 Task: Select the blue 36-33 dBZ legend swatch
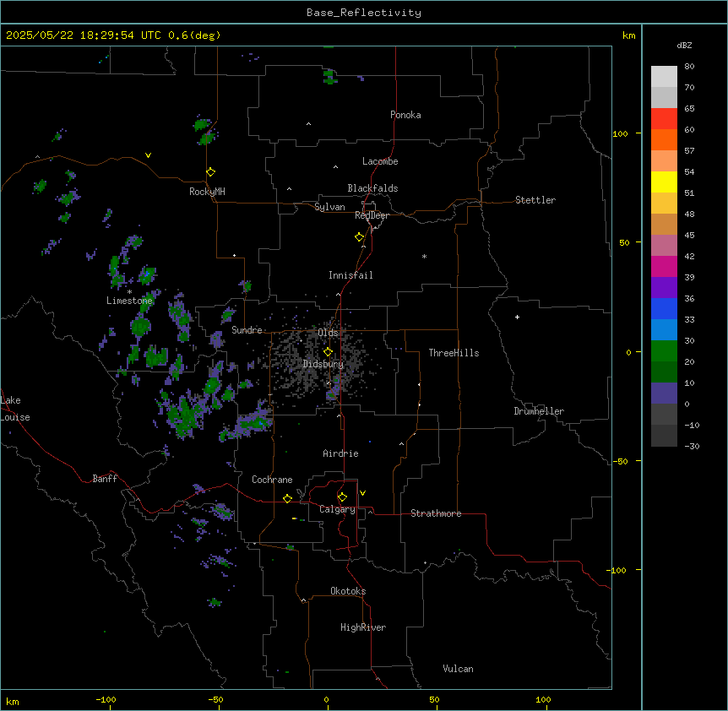tap(664, 308)
